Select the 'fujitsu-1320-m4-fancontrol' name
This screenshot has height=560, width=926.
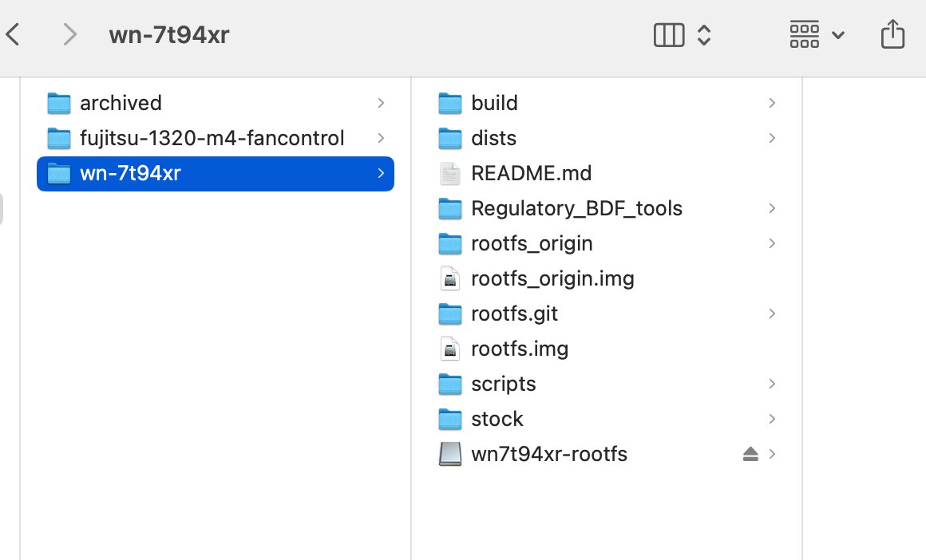212,138
